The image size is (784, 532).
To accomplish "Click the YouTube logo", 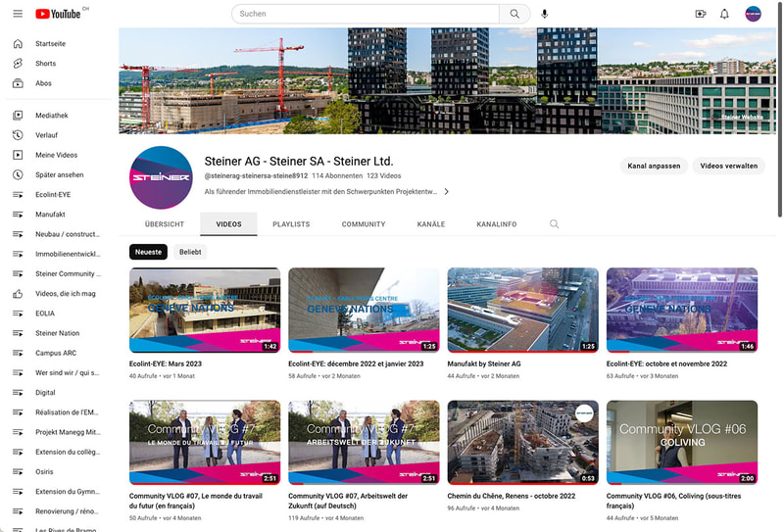I will tap(59, 14).
